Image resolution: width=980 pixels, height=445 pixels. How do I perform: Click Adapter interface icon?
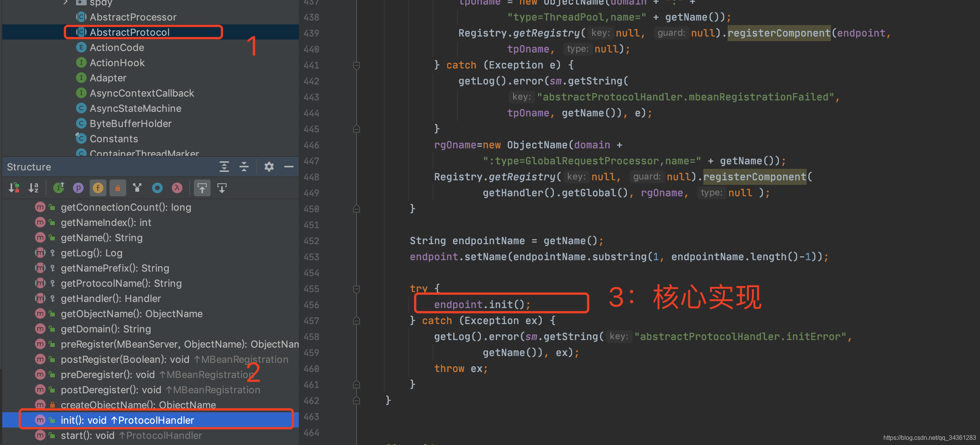pos(81,78)
